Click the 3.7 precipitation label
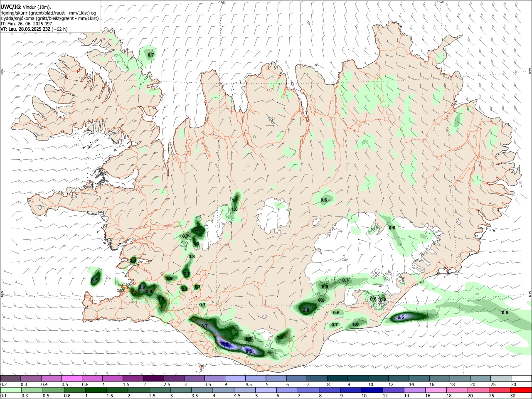The height and width of the screenshot is (399, 532). click(204, 326)
